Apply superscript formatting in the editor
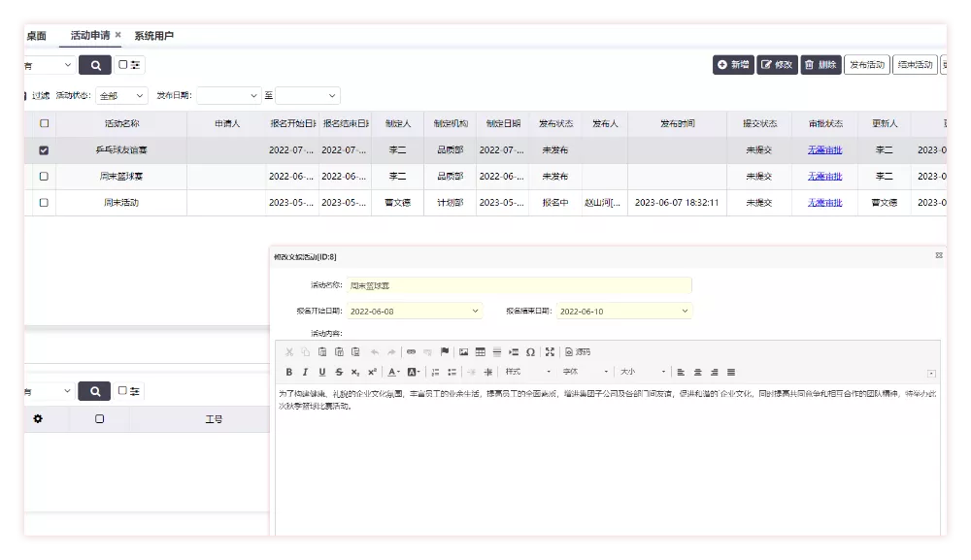 point(372,372)
